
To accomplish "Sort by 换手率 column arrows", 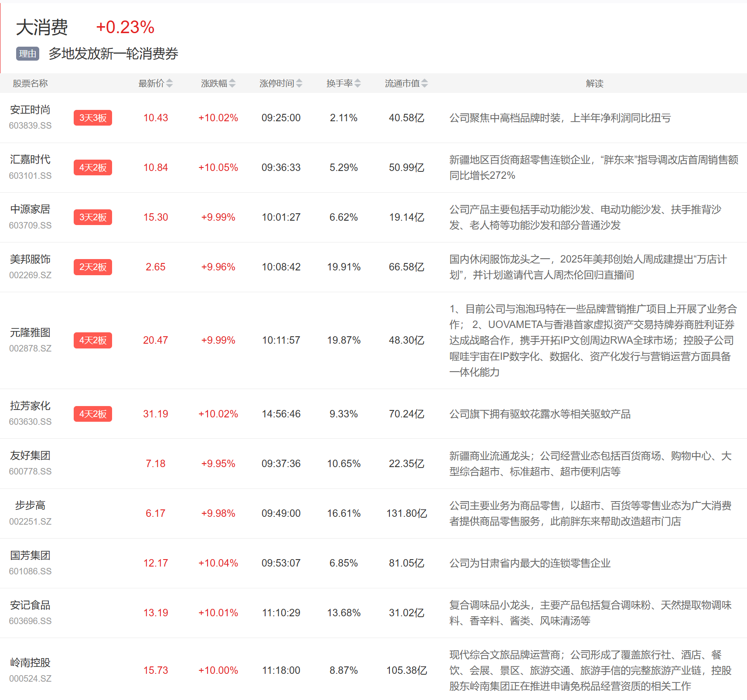I will [358, 83].
